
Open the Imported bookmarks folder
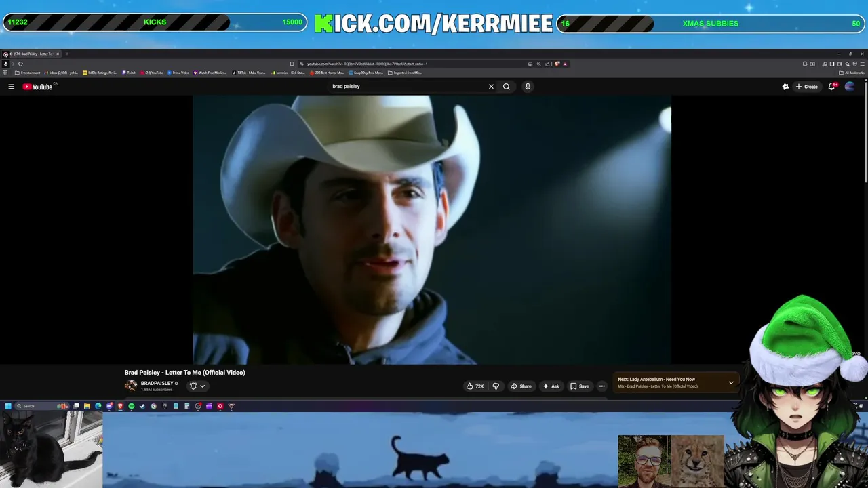click(405, 73)
